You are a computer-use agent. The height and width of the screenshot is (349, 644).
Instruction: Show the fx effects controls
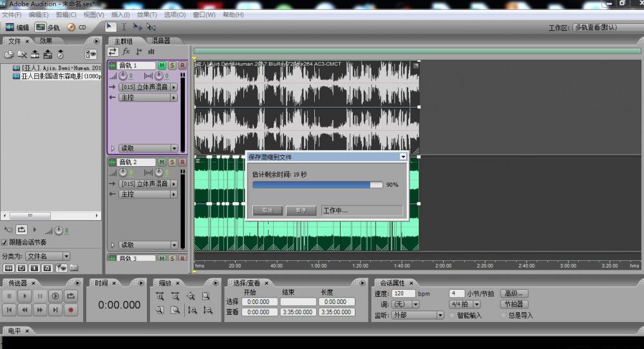tap(126, 52)
